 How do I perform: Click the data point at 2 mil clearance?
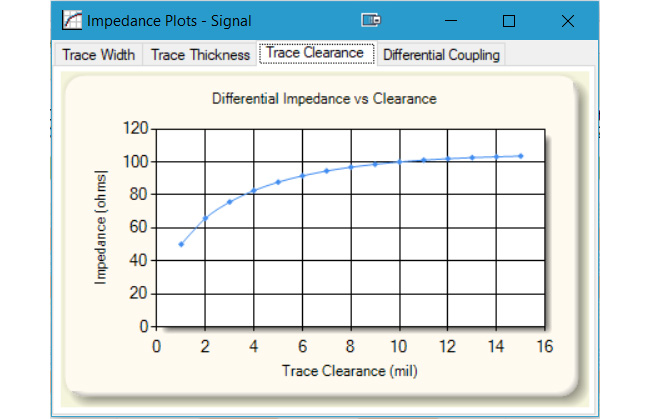point(205,218)
